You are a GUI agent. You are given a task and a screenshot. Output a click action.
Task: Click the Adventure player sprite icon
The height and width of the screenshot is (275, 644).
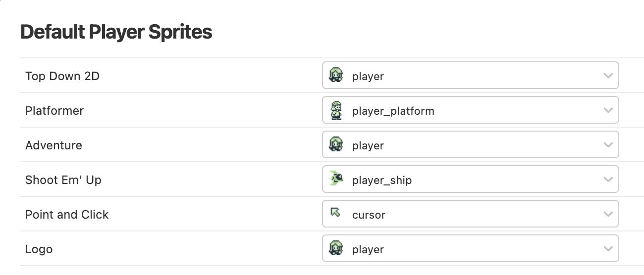(x=336, y=145)
